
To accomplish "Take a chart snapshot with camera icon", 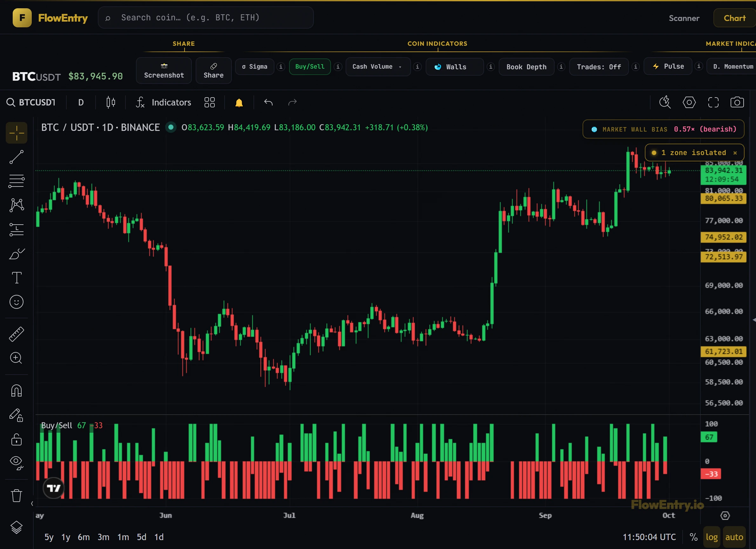I will point(737,102).
